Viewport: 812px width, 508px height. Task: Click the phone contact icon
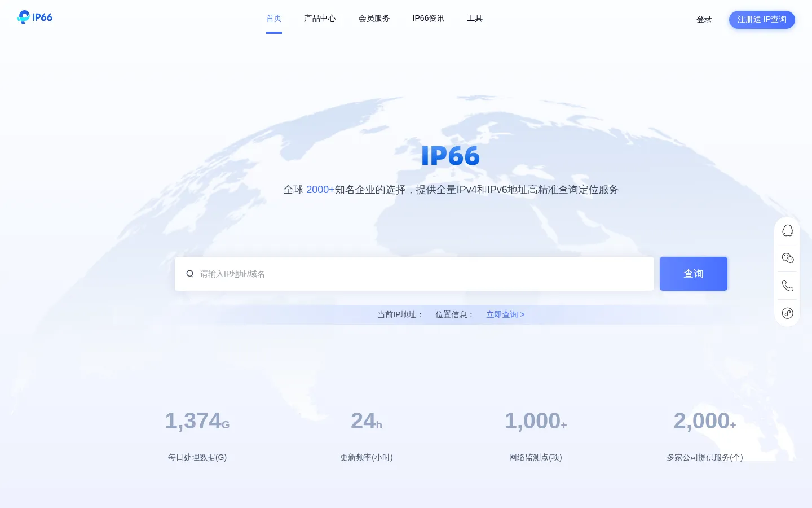[x=788, y=286]
